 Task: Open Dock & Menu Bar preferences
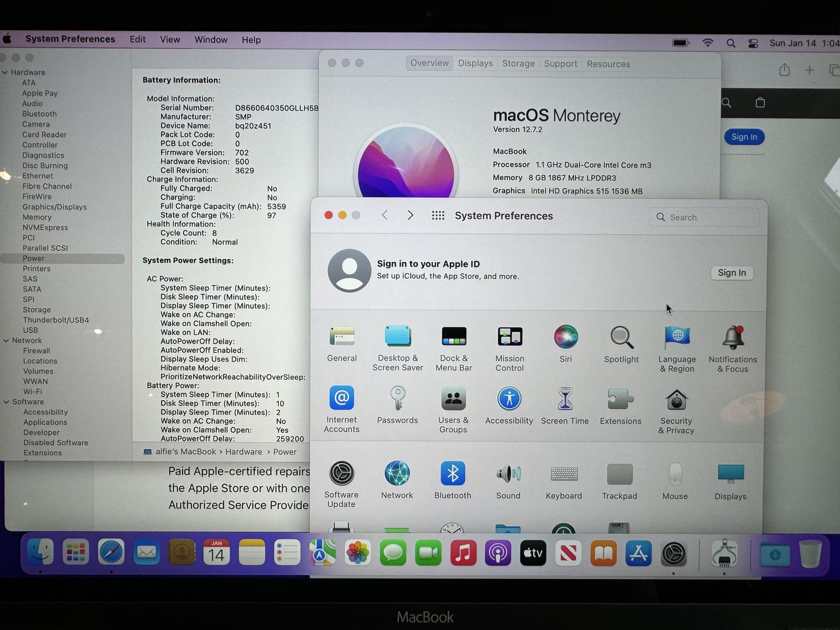point(454,348)
